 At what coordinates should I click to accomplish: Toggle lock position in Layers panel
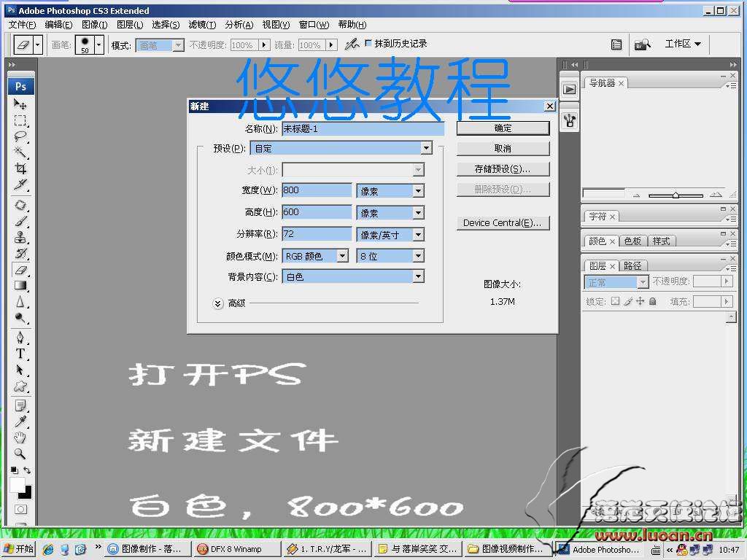640,301
